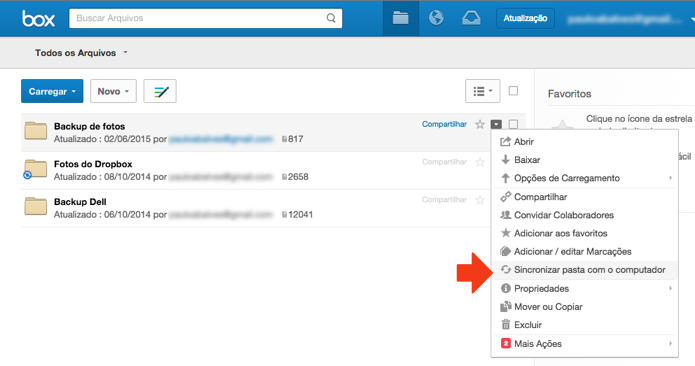Image resolution: width=695 pixels, height=366 pixels.
Task: Check the Backup de fotos row checkbox
Action: pos(513,124)
